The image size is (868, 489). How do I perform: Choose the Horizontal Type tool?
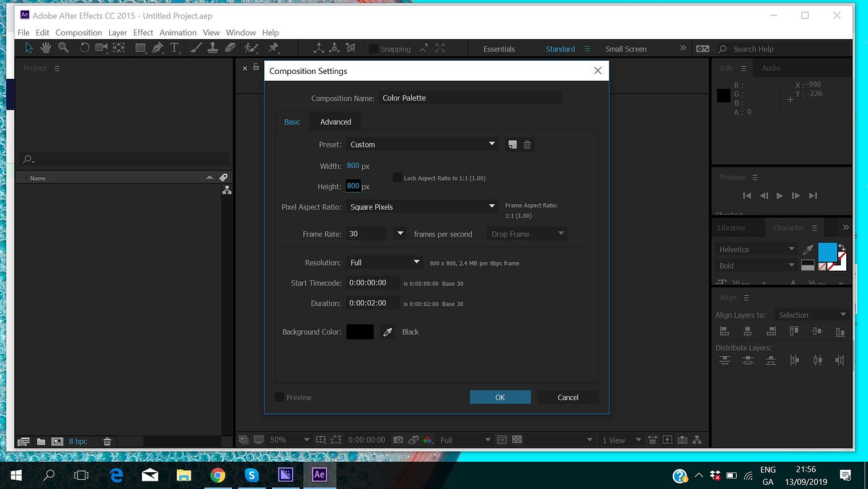[174, 48]
